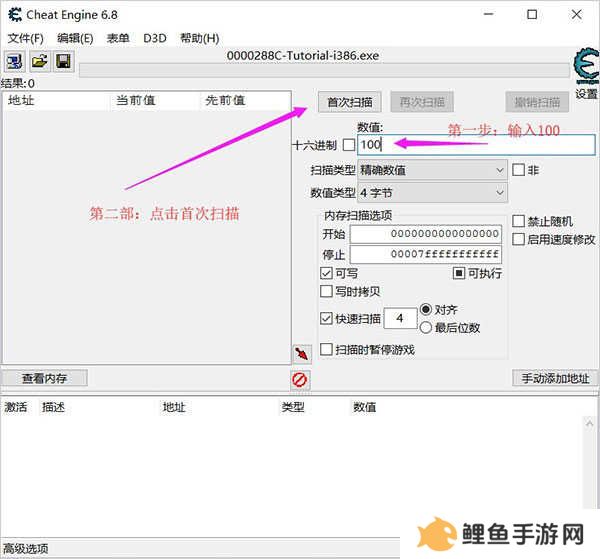600x559 pixels.
Task: Open the 编辑(E) menu
Action: [75, 38]
